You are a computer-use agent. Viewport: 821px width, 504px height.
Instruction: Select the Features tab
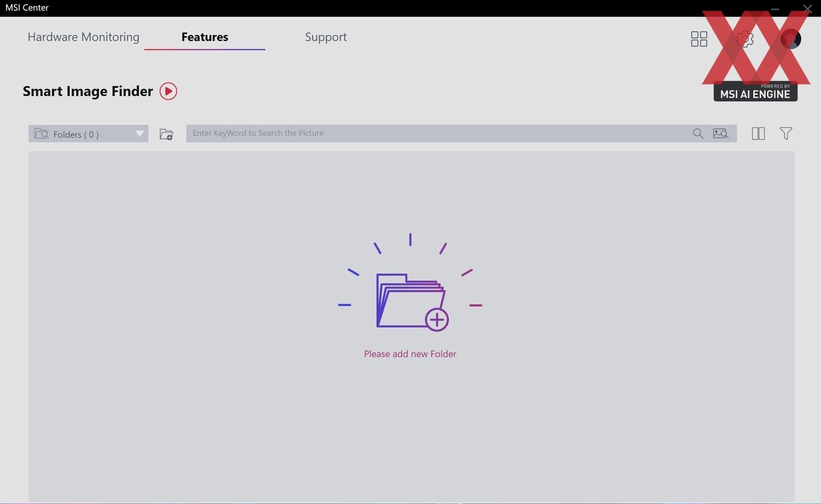pos(205,37)
